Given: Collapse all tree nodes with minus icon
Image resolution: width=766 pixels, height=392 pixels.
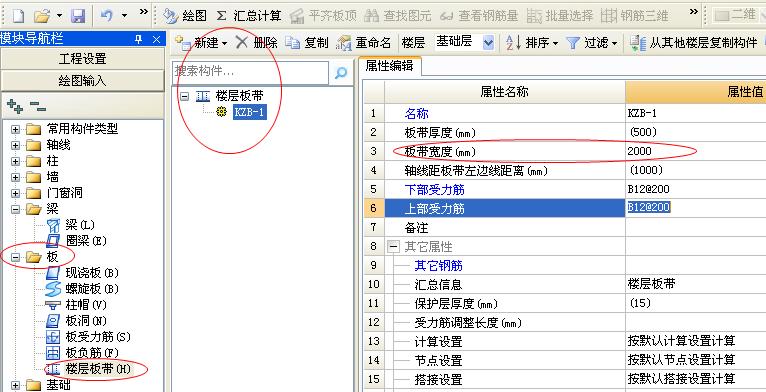Looking at the screenshot, I should click(38, 106).
